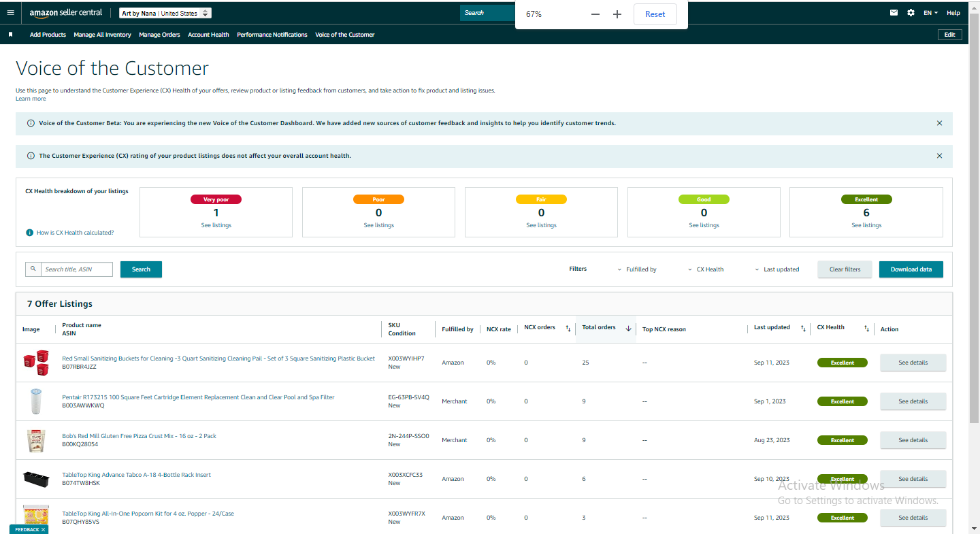This screenshot has height=534, width=980.
Task: Focus the Search title, ASIN input field
Action: (77, 269)
